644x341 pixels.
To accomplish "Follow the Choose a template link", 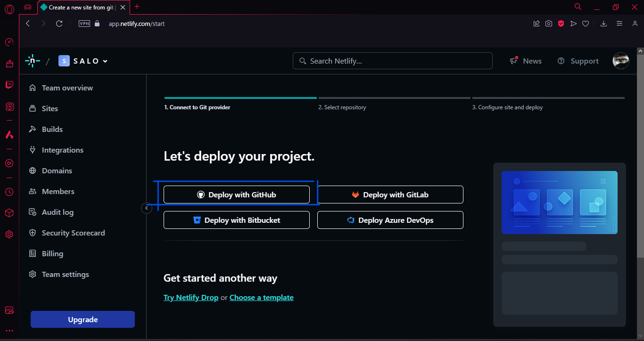I will 262,298.
